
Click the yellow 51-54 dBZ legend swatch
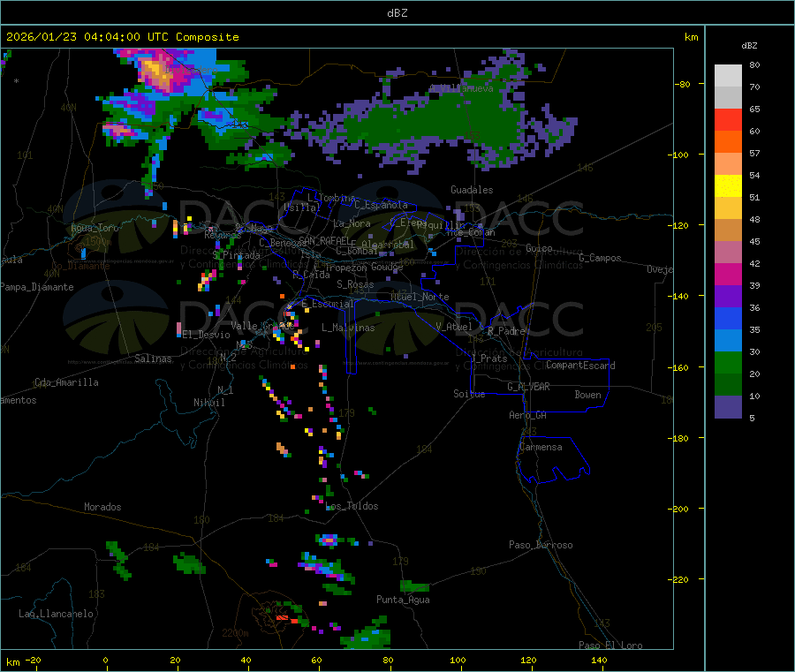728,186
